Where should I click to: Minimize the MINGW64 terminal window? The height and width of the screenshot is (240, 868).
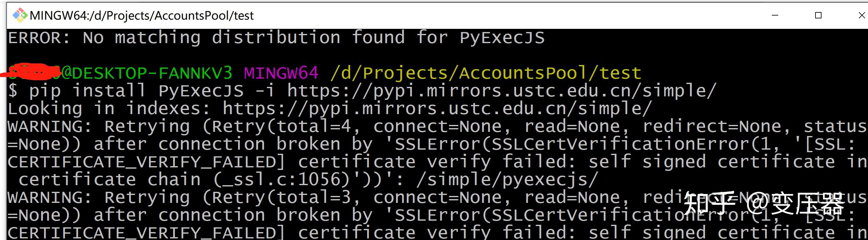point(776,15)
